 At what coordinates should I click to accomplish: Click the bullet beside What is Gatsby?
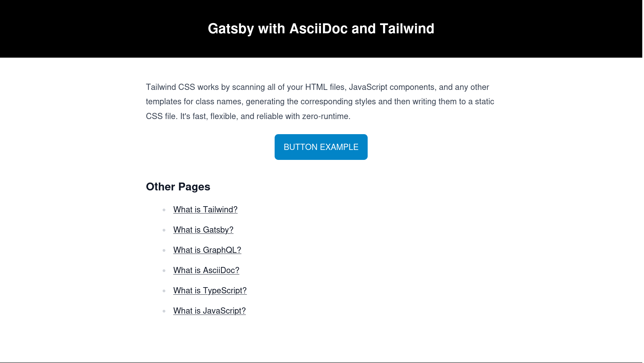[x=164, y=230]
